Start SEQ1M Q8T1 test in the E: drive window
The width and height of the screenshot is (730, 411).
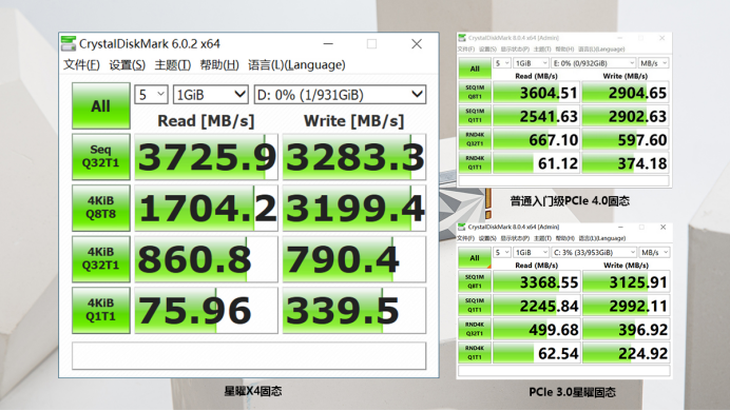(474, 92)
